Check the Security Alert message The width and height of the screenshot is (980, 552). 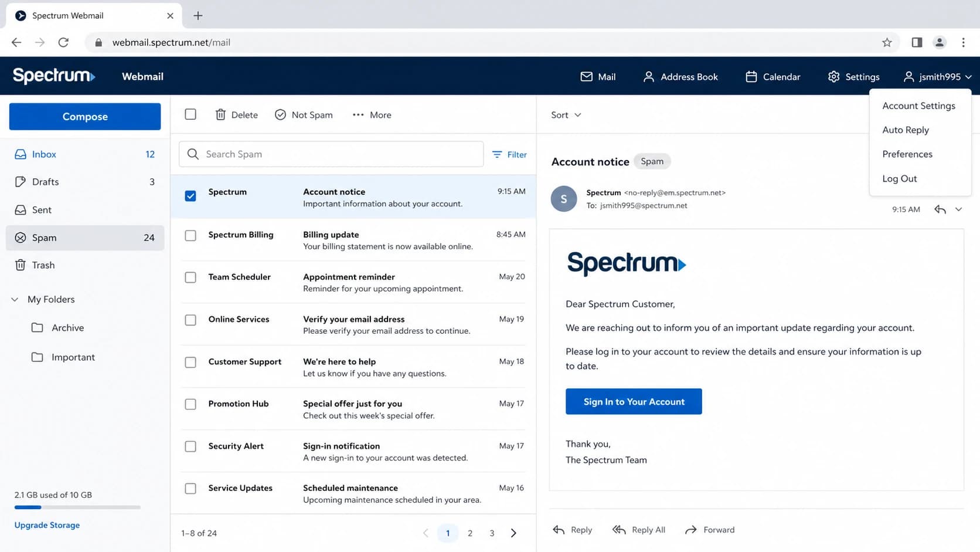190,446
